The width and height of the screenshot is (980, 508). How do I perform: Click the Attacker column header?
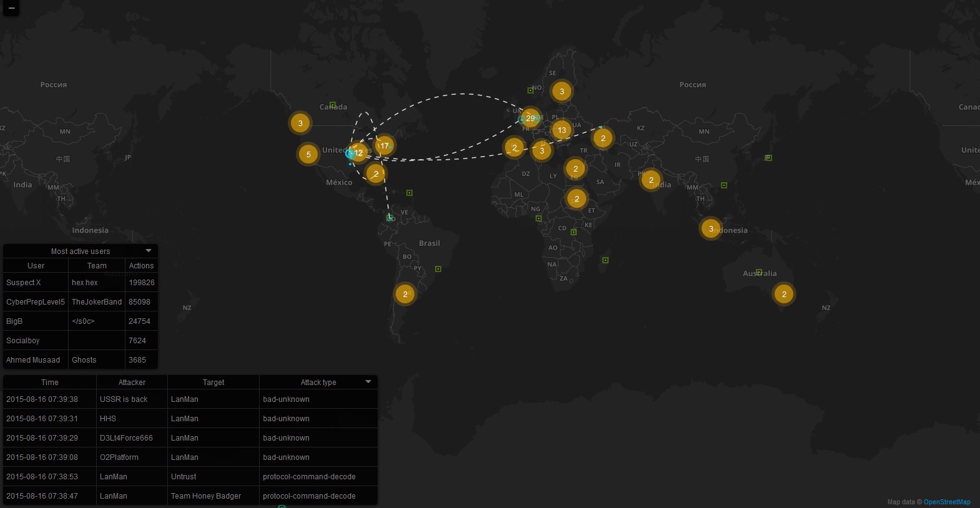click(132, 383)
